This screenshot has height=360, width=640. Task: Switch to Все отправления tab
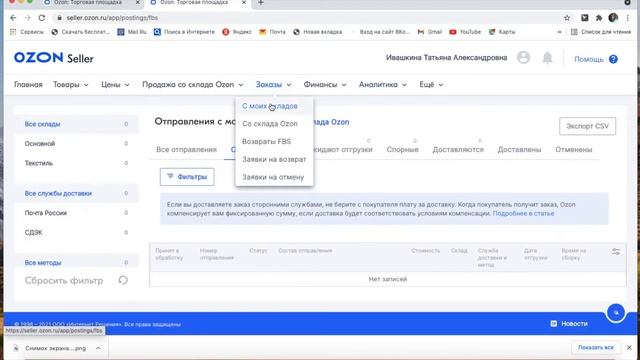point(186,149)
